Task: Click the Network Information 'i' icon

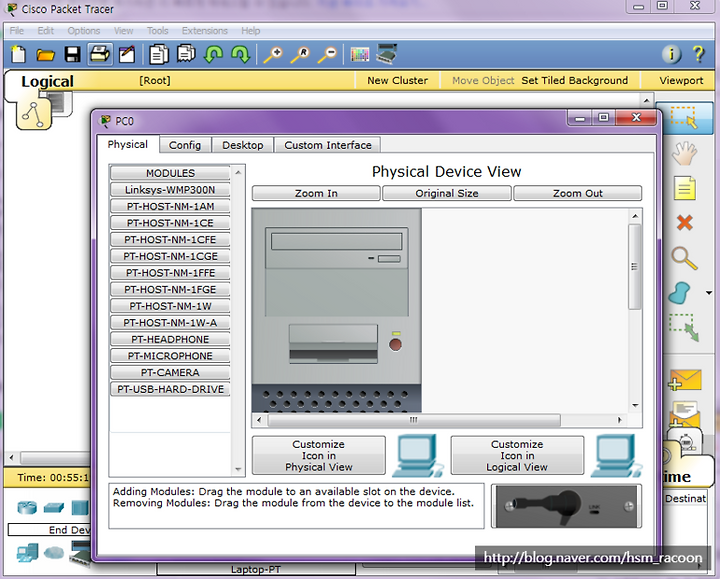Action: [x=671, y=54]
